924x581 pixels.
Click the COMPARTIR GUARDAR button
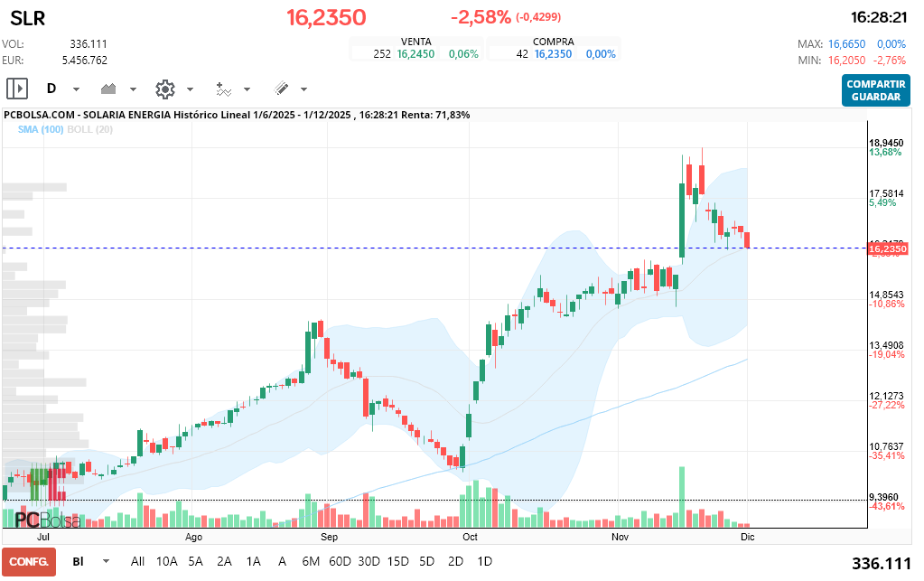click(x=875, y=89)
